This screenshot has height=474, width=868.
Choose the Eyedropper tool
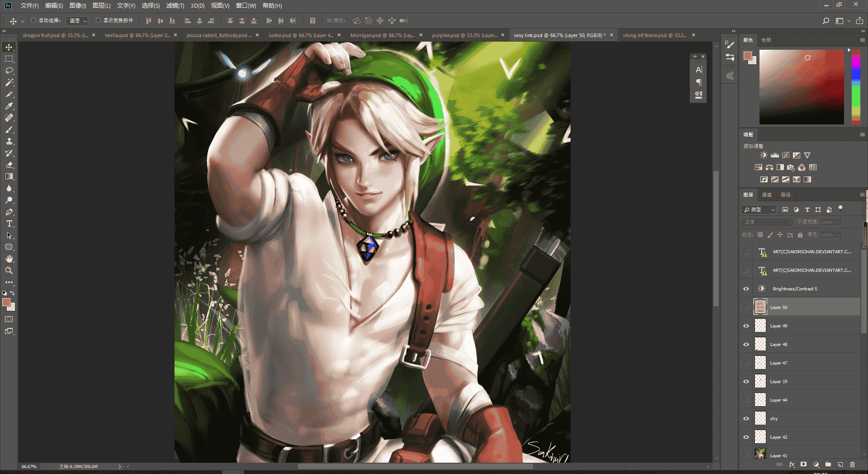pos(9,106)
